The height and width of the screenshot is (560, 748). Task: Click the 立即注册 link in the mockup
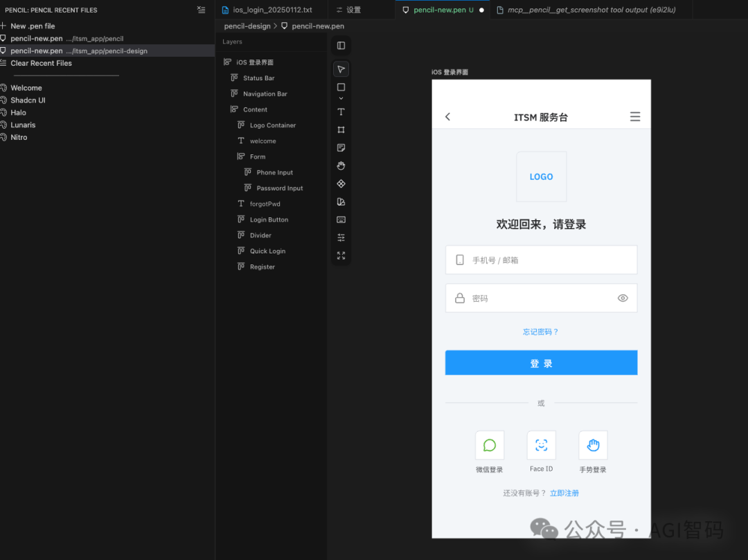(x=564, y=493)
